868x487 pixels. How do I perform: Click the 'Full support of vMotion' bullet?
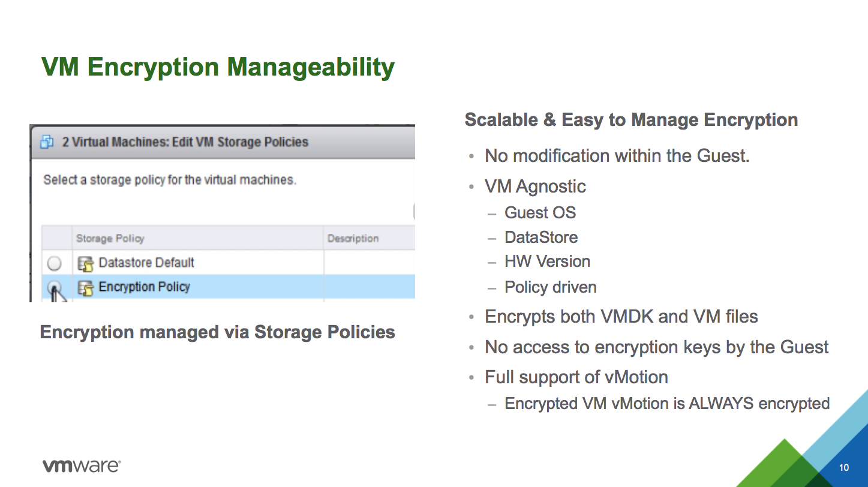pos(576,377)
